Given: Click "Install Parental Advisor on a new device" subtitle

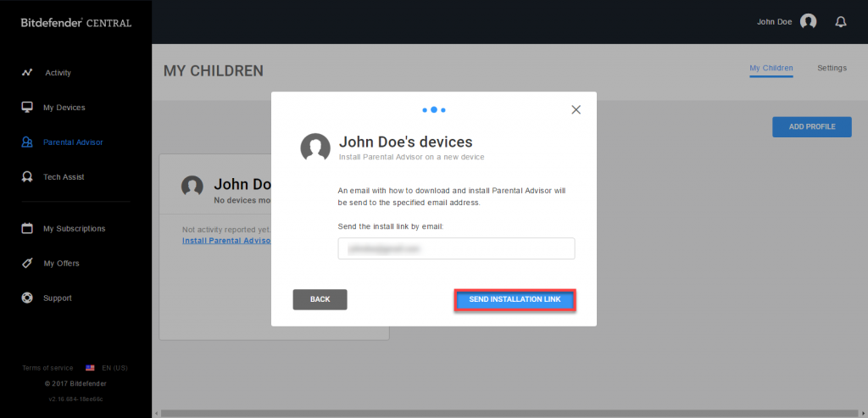Looking at the screenshot, I should pos(411,157).
